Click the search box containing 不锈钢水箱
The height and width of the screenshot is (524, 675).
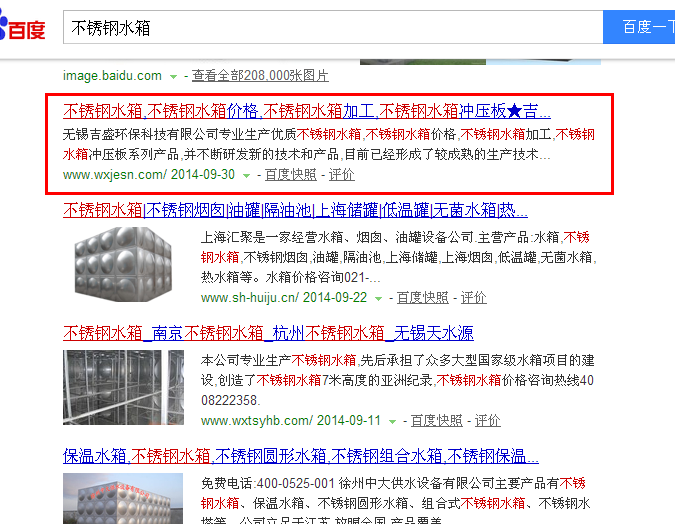coord(333,28)
